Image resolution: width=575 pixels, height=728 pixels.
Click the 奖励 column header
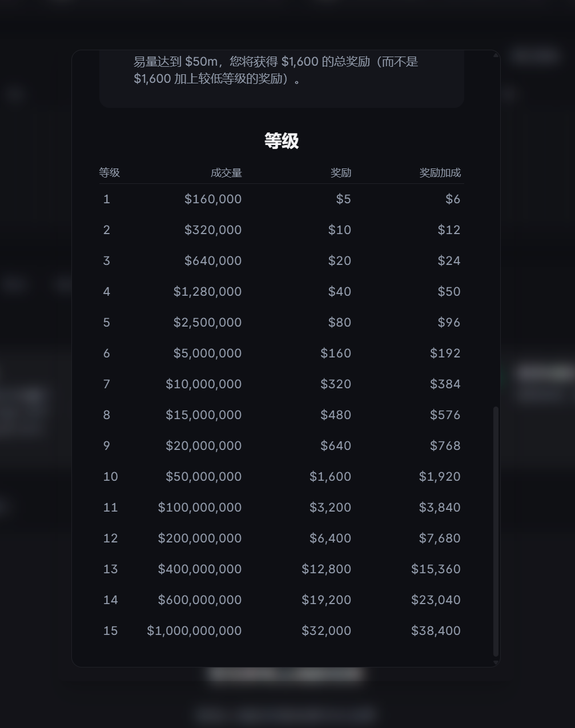pyautogui.click(x=341, y=173)
